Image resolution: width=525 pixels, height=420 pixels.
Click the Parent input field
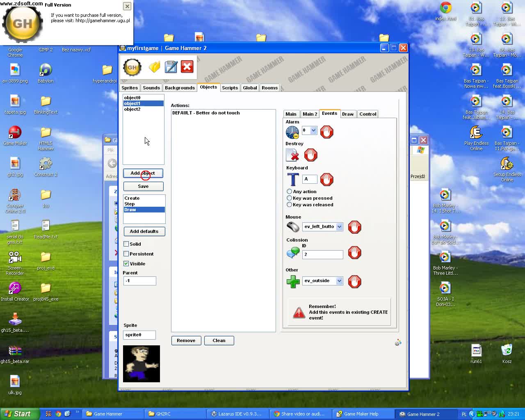click(139, 281)
